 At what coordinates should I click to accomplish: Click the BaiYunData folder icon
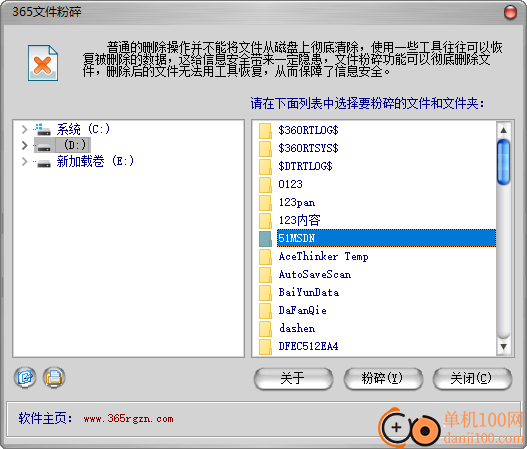(x=266, y=292)
